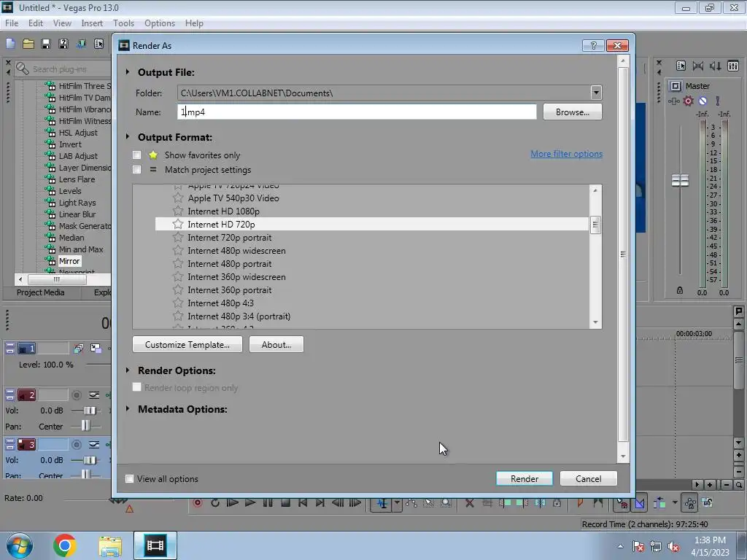
Task: Click the track 2 Pan slider handle
Action: [x=85, y=426]
